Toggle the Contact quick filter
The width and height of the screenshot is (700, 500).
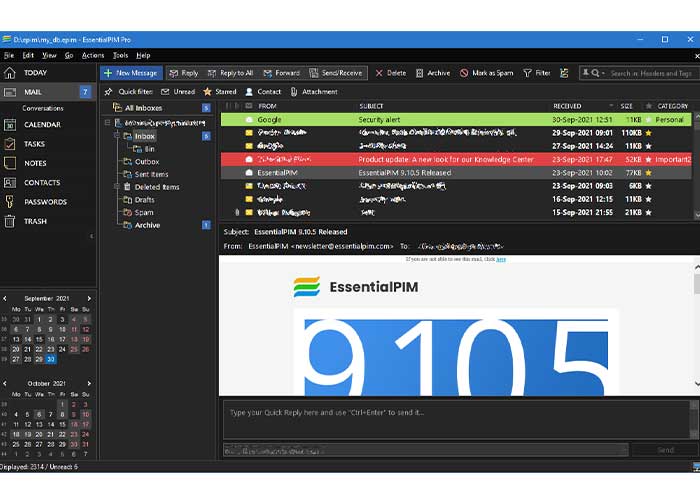click(x=263, y=92)
